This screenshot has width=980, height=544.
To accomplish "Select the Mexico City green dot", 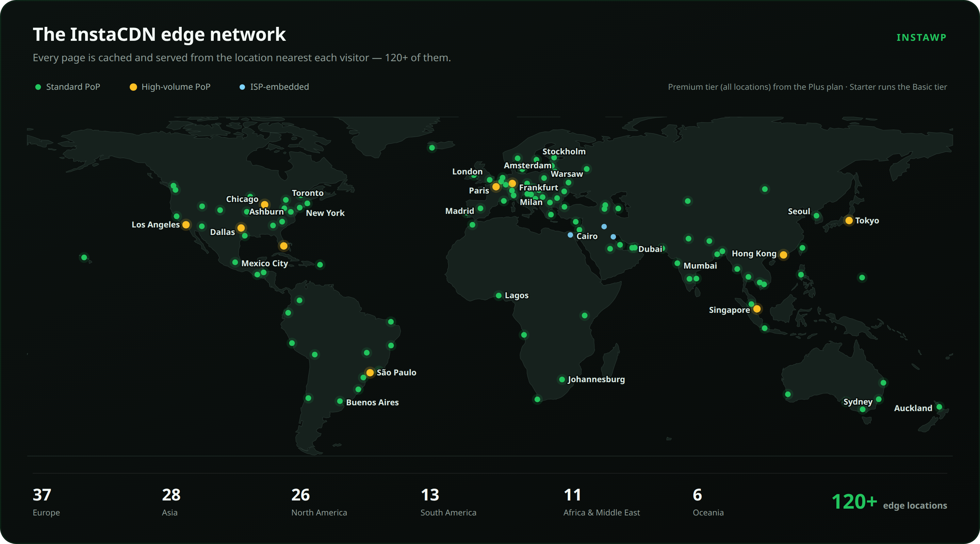I will click(x=235, y=262).
